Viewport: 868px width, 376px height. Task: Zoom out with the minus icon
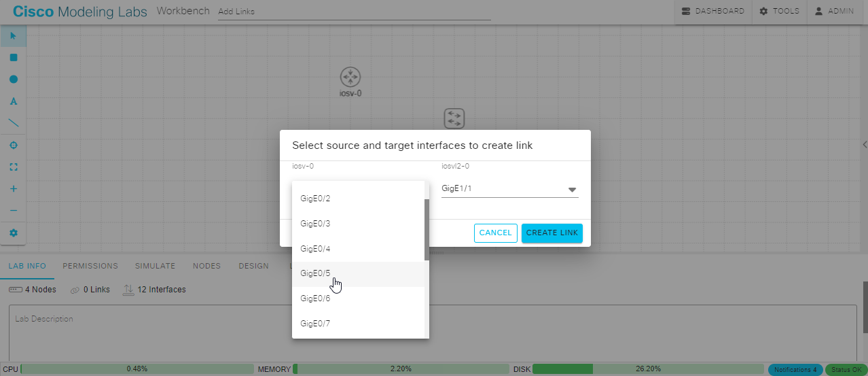pos(13,211)
